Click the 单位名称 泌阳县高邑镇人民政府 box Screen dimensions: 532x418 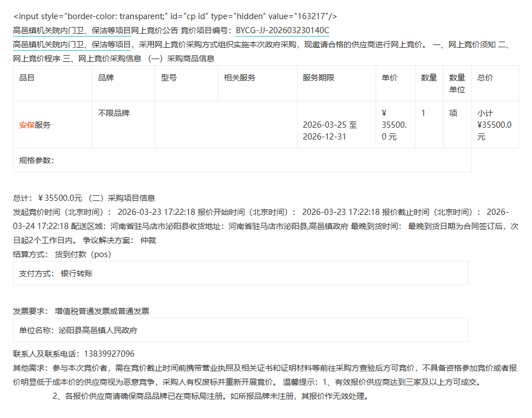(x=240, y=330)
